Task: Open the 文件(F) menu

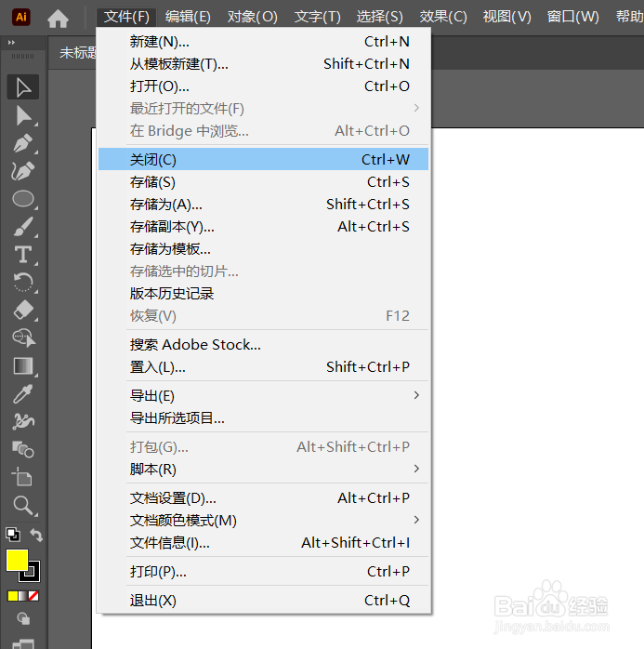Action: click(126, 17)
